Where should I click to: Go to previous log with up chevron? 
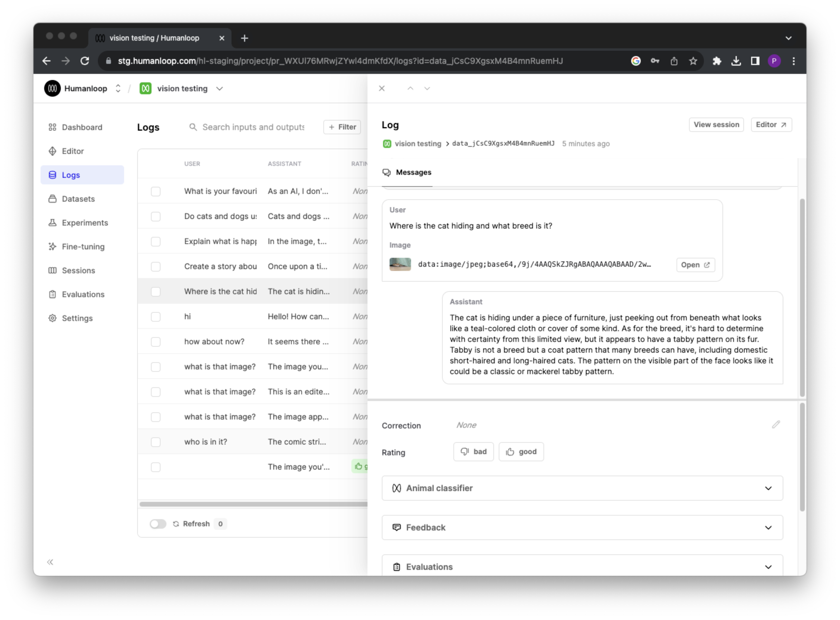click(410, 89)
